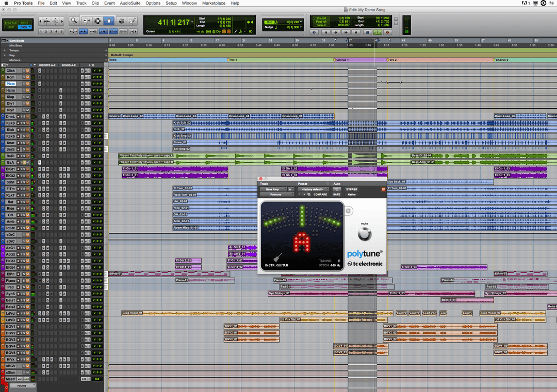
Task: Click the Stop transport button
Action: 368,32
